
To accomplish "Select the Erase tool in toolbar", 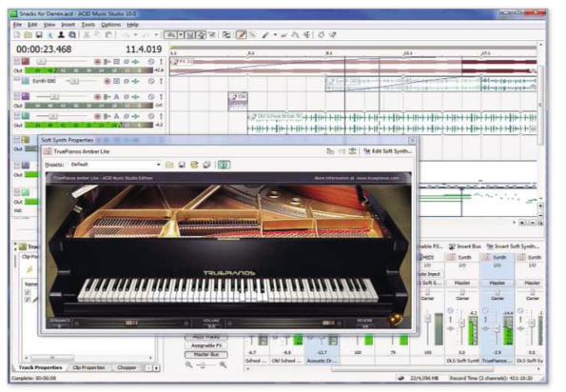I will (284, 35).
